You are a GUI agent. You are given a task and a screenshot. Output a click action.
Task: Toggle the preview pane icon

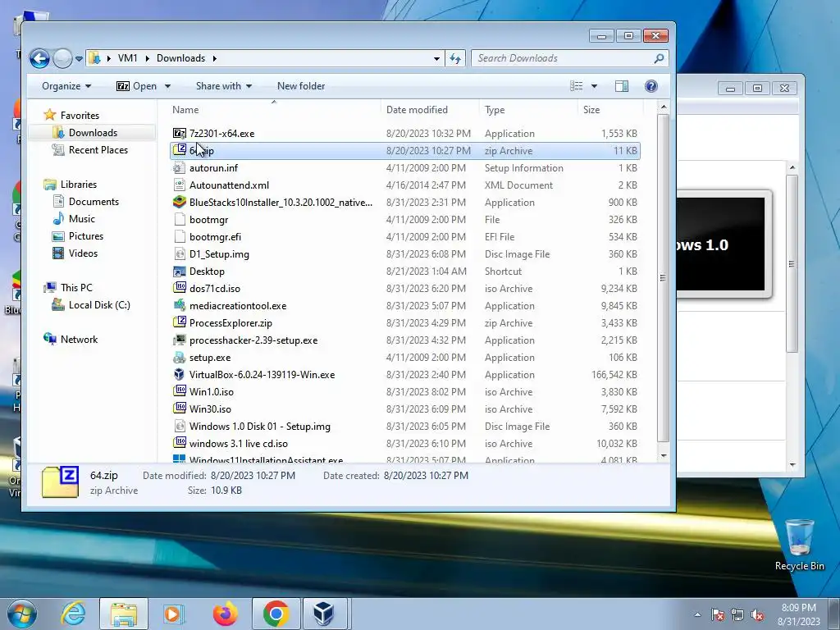[622, 86]
